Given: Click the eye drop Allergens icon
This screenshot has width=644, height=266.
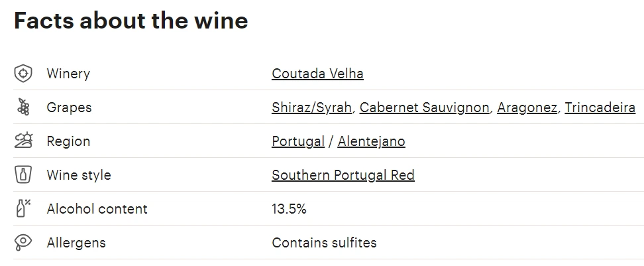Looking at the screenshot, I should (x=23, y=242).
